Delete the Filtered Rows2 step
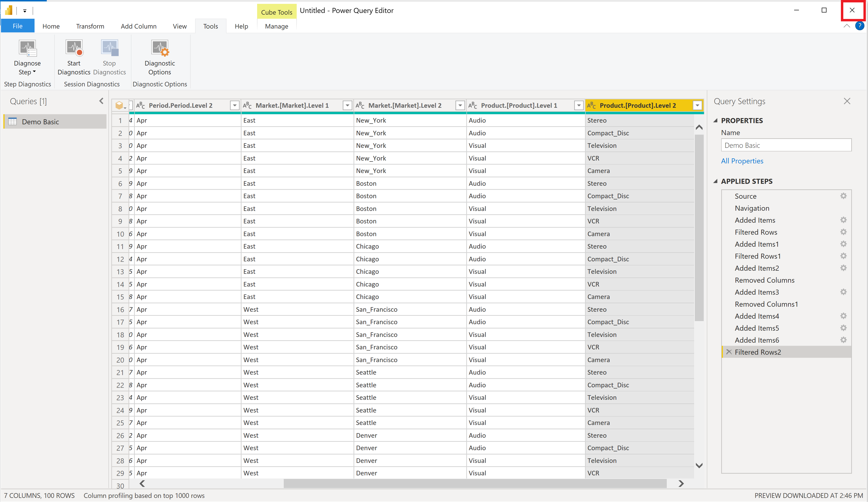 [x=729, y=352]
